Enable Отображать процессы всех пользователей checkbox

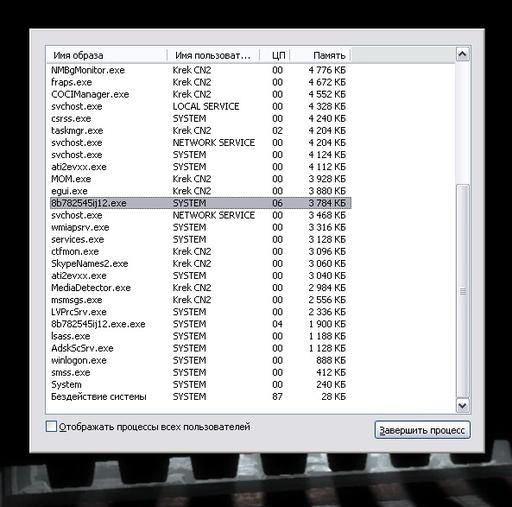[x=51, y=426]
